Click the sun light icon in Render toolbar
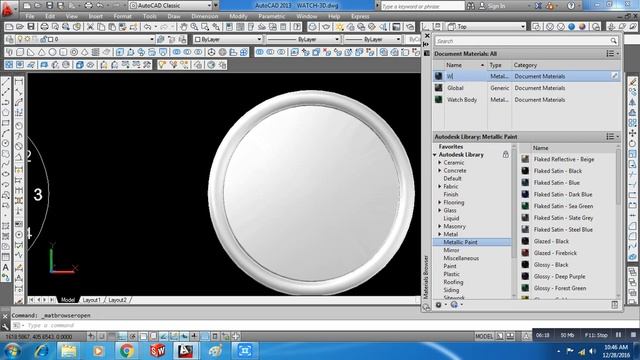 coord(340,27)
